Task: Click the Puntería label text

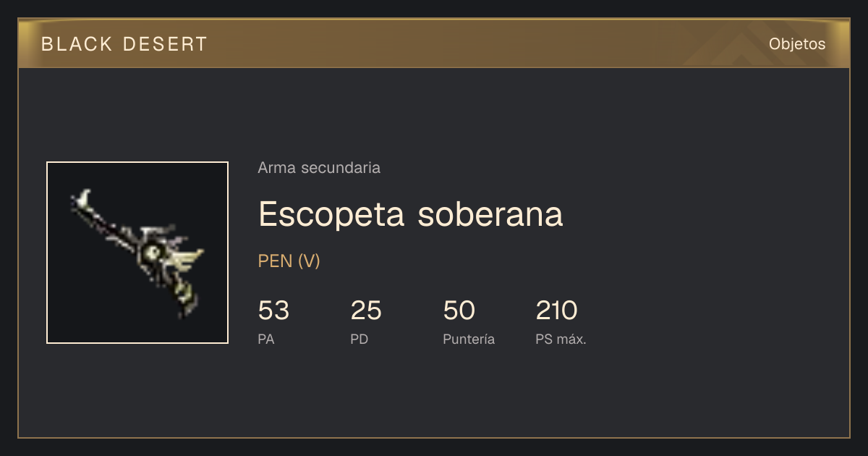Action: (469, 339)
